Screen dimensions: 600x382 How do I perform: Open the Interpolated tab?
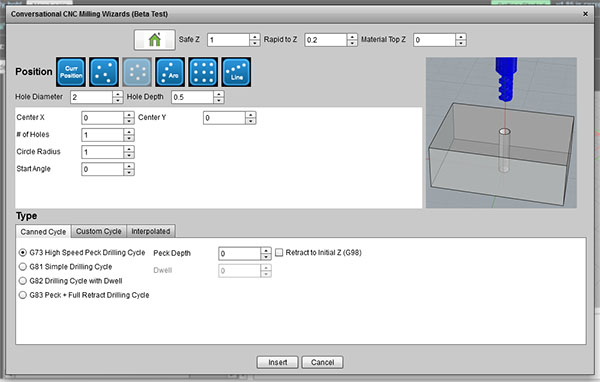(x=151, y=231)
